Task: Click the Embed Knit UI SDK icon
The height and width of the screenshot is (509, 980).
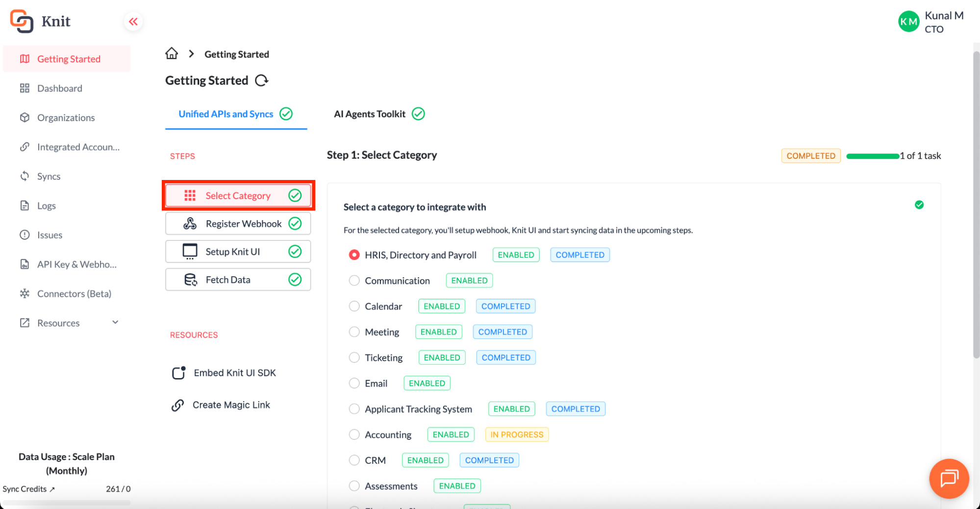Action: point(178,373)
